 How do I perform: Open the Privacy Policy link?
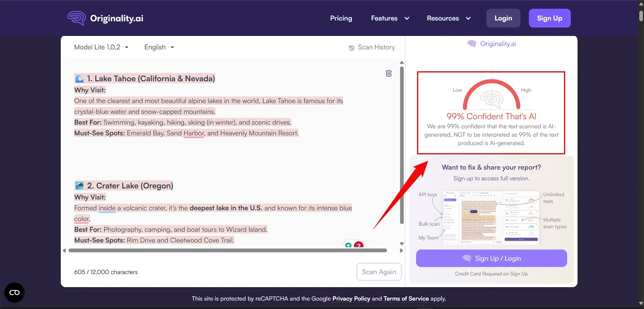351,298
